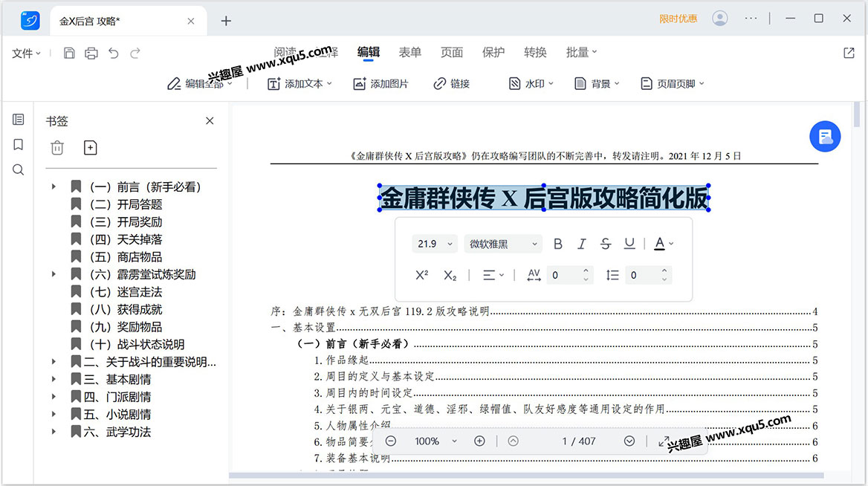Screen dimensions: 868x486
Task: Expand the 四、门派剧情 bookmark
Action: (x=54, y=397)
